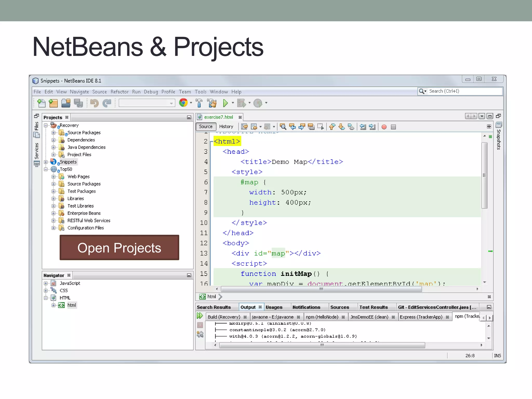Open the Run Project dropdown arrow
The image size is (532, 399).
coord(233,103)
